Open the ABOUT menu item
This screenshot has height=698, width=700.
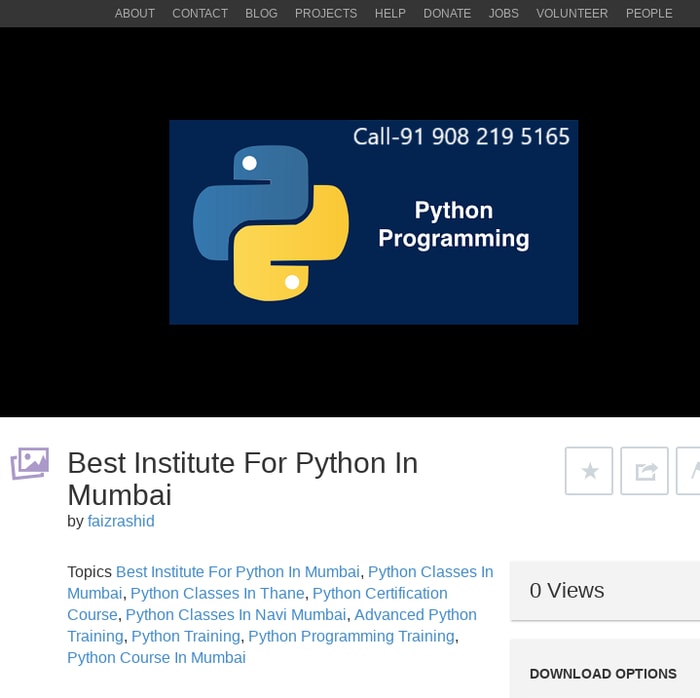pos(134,13)
